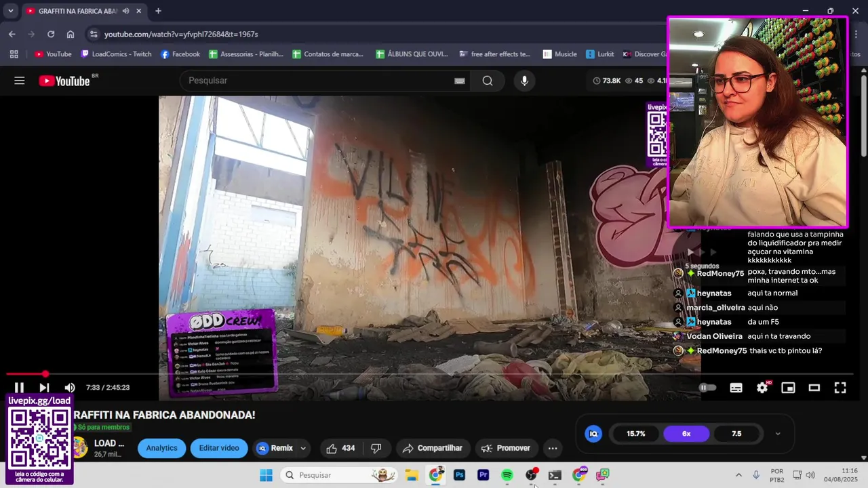This screenshot has width=868, height=488.
Task: Dislike the video
Action: point(376,448)
